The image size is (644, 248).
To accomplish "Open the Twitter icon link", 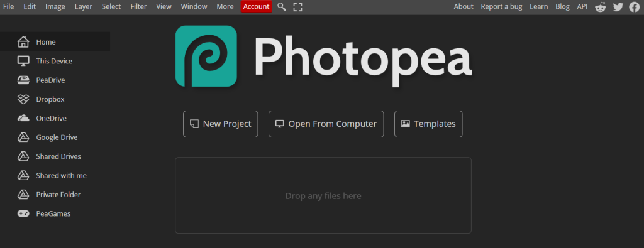I will coord(618,6).
